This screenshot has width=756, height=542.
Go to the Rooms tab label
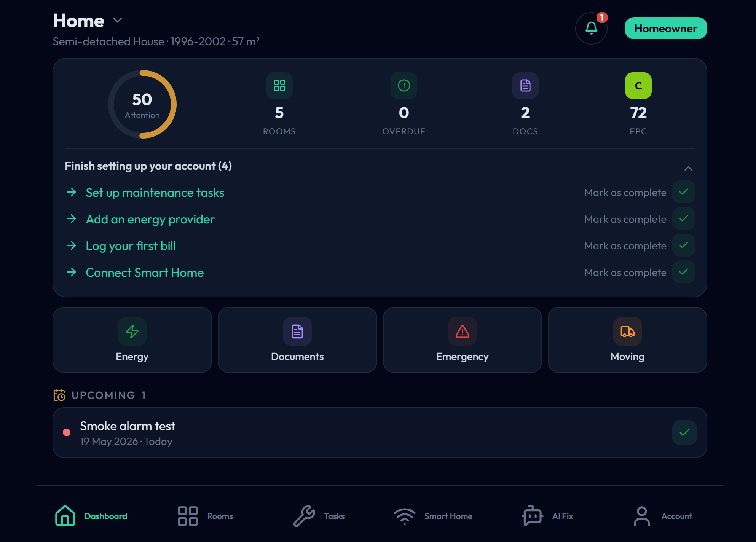click(x=220, y=516)
